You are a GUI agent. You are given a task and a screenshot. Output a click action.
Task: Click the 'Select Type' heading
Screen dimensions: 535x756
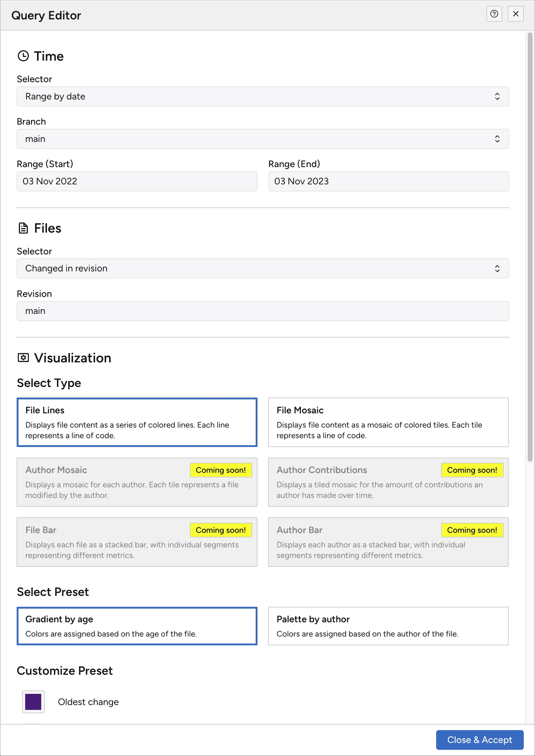49,383
